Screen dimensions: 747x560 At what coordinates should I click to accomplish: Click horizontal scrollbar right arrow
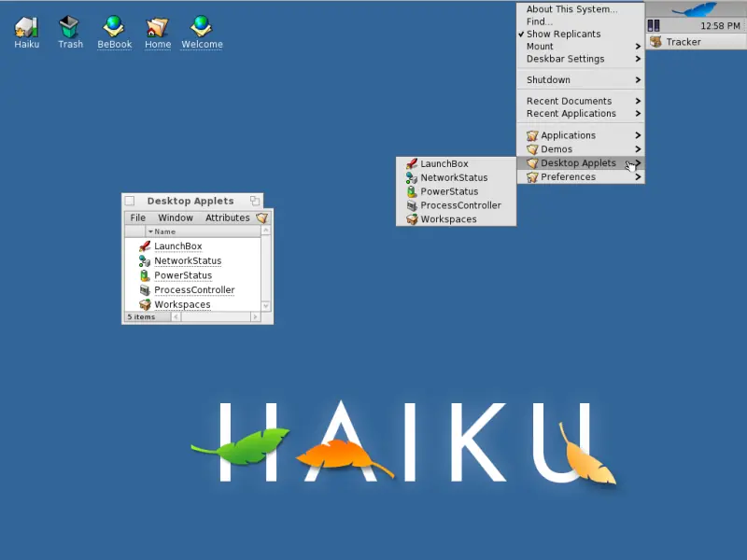[255, 316]
